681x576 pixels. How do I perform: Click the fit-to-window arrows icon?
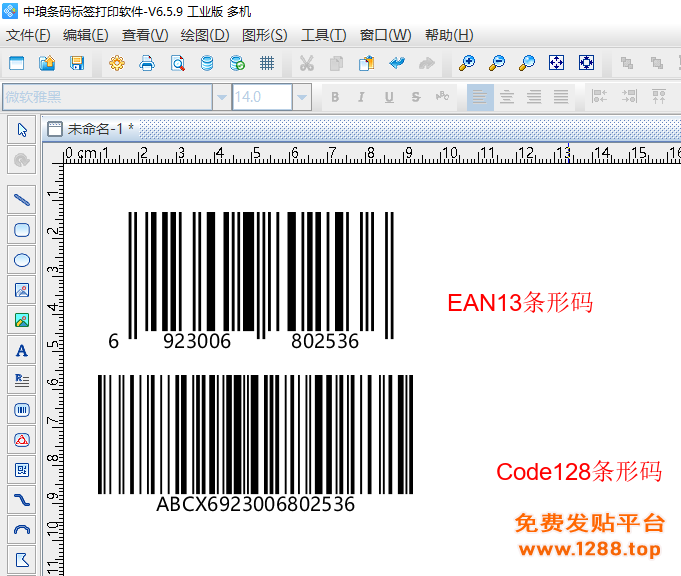(x=556, y=63)
